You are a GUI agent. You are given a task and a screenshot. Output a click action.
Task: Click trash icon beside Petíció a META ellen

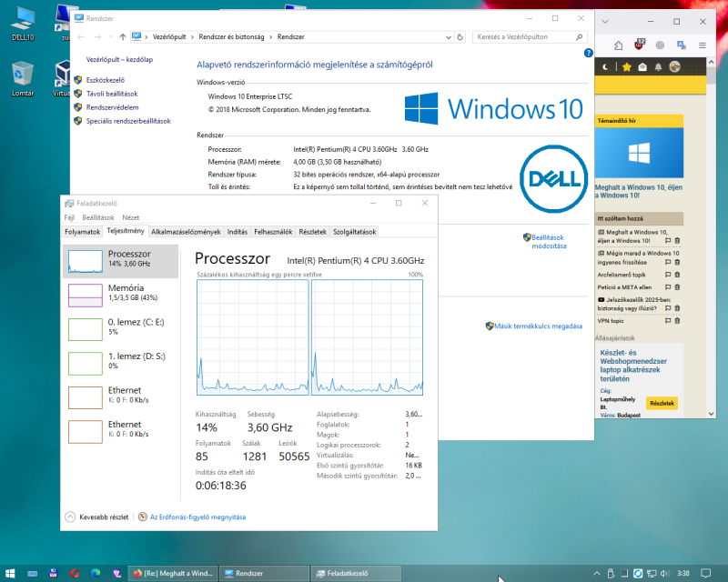(677, 287)
